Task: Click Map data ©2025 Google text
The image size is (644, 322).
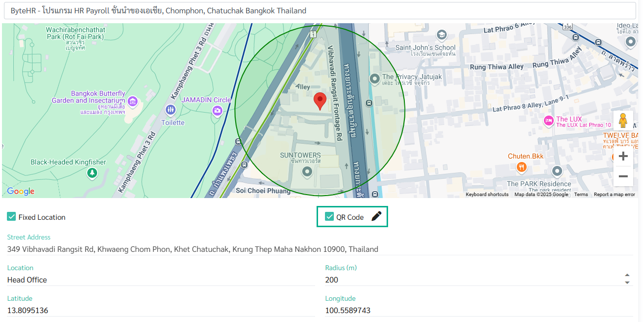Action: click(541, 195)
